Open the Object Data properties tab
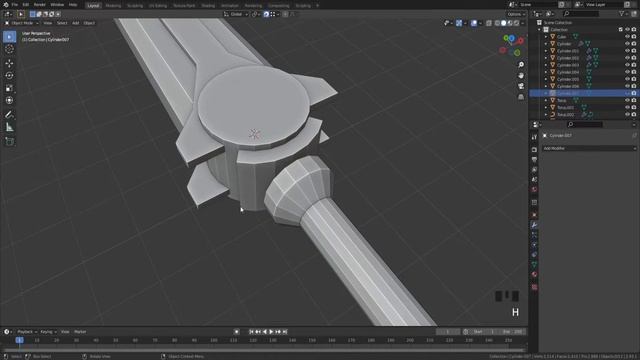 click(534, 264)
